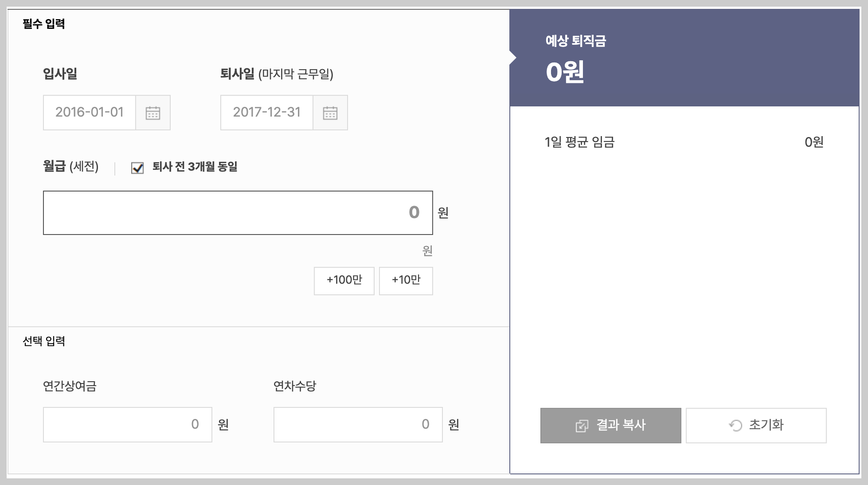Screen dimensions: 868x485
Task: Toggle the 퇴사 전 3개월 동일 checkbox
Action: click(137, 168)
